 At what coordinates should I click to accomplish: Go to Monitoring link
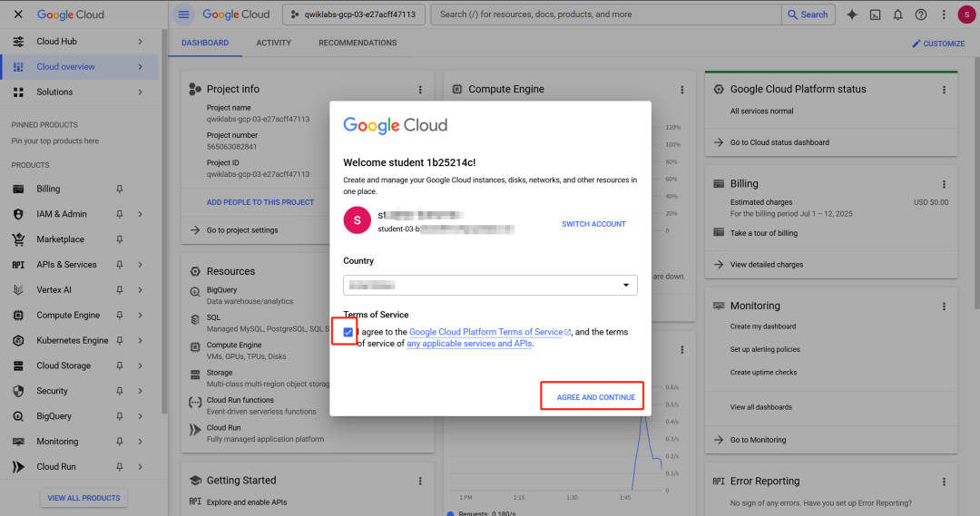click(758, 440)
